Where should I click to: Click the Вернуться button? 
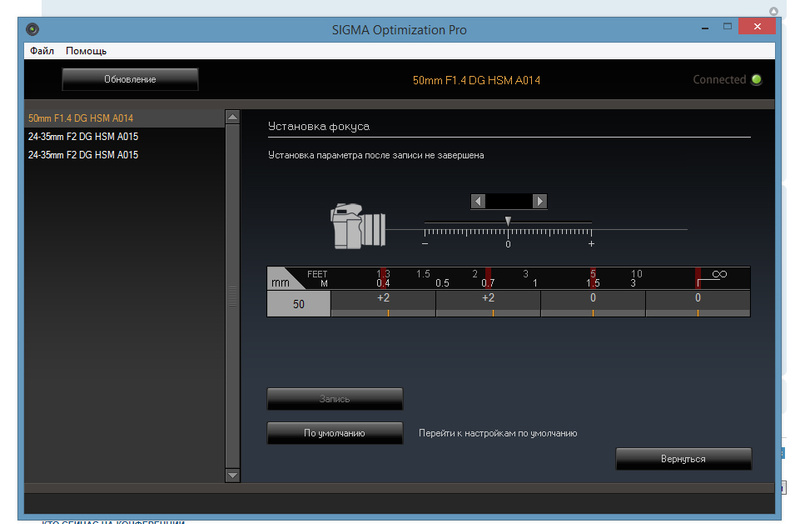pyautogui.click(x=683, y=459)
